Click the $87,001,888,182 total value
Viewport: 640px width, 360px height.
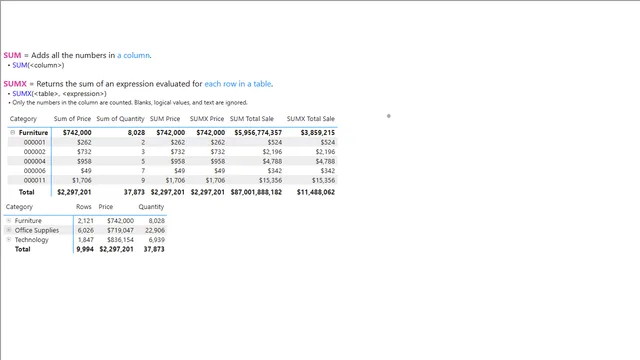(x=256, y=192)
